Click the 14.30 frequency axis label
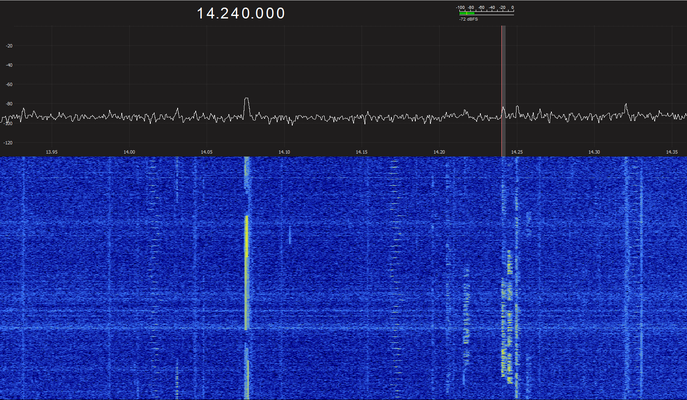 point(594,152)
